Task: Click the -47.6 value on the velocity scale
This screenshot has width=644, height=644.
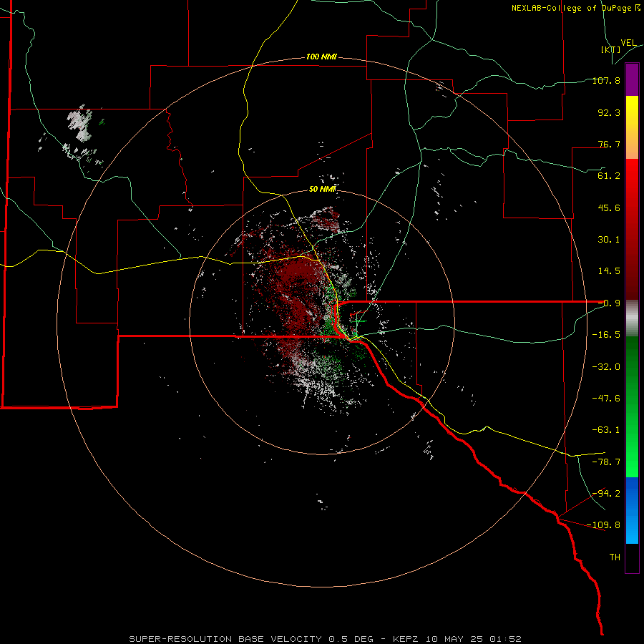Action: coord(606,399)
